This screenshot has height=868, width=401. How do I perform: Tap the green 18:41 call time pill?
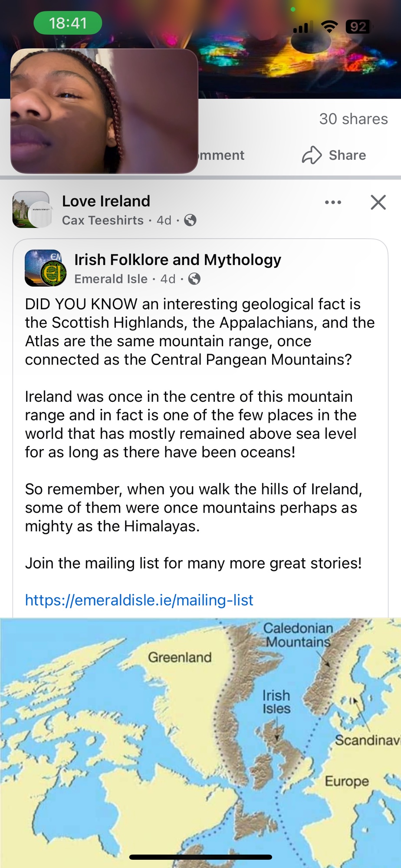point(68,23)
